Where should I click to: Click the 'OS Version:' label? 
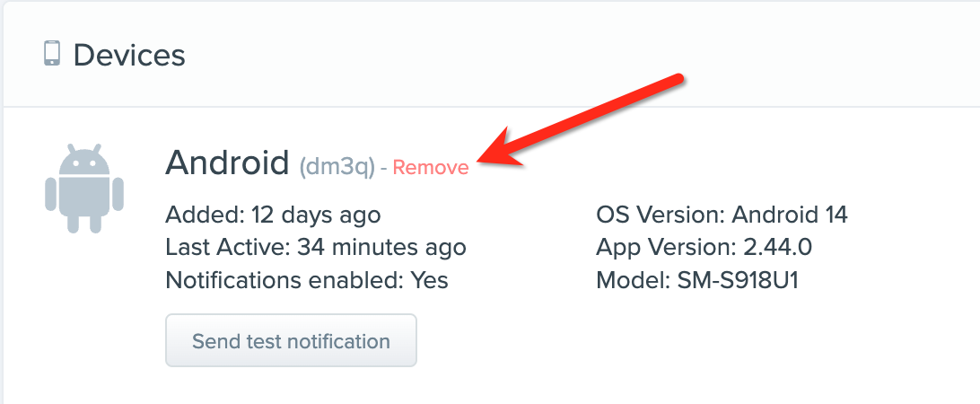660,215
